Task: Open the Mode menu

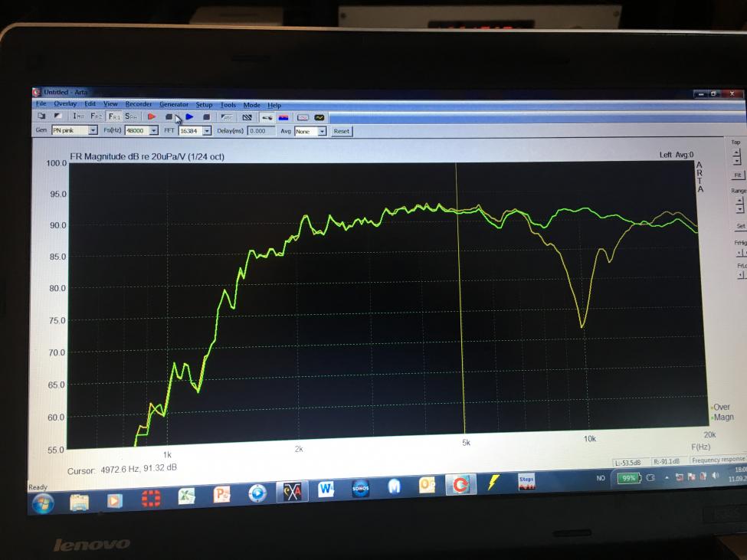Action: (251, 105)
